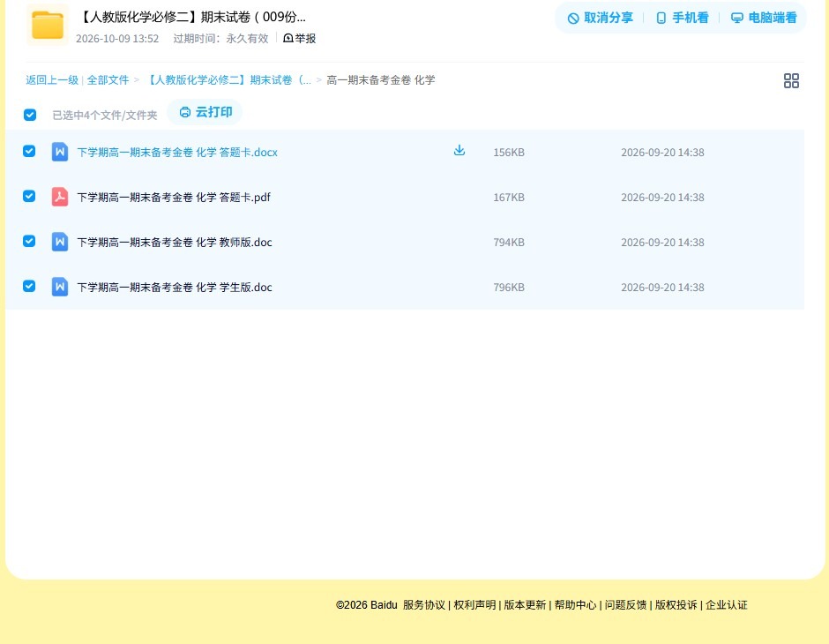
Task: Uncheck the 教师版.doc file checkbox
Action: pos(29,241)
